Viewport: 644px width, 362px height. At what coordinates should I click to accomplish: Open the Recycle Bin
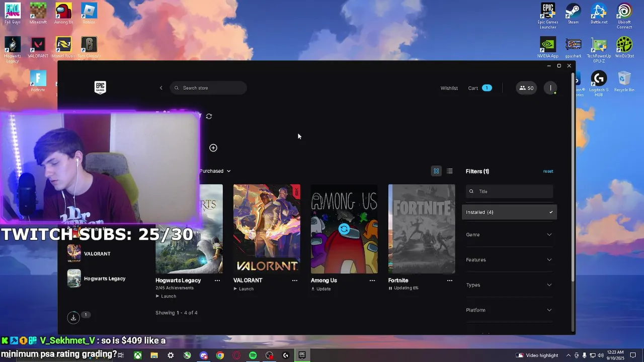click(624, 81)
